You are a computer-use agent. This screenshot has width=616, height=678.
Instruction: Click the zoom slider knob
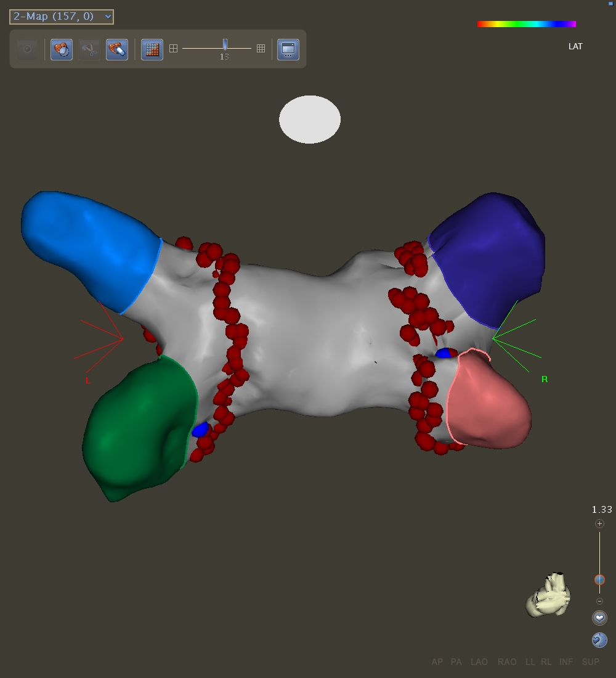(x=599, y=579)
